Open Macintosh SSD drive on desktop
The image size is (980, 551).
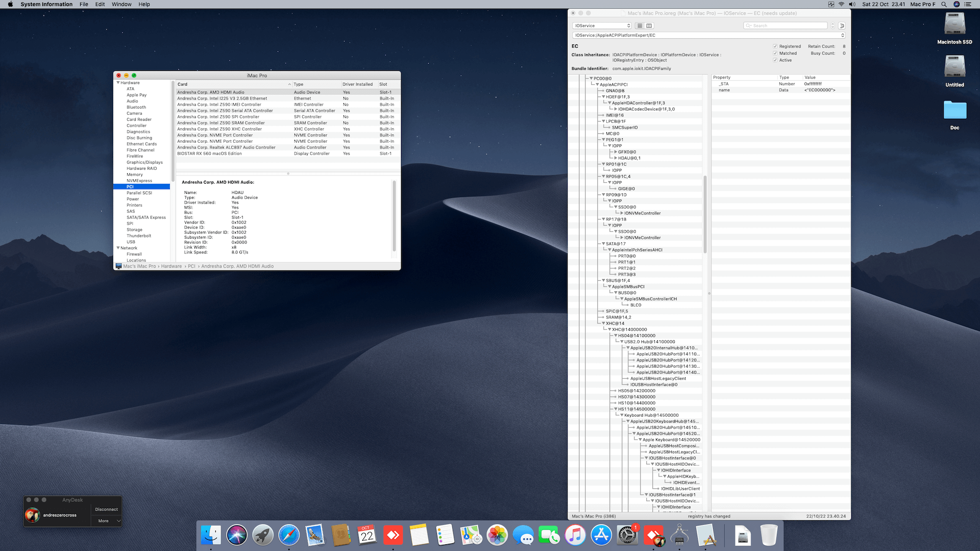click(x=954, y=29)
